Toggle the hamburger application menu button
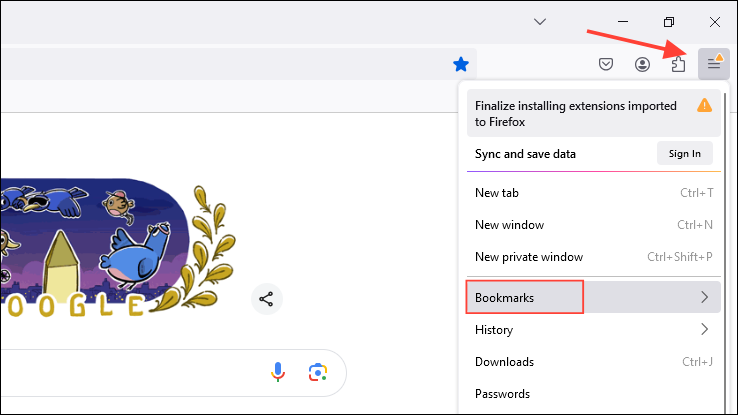738x415 pixels. (714, 64)
